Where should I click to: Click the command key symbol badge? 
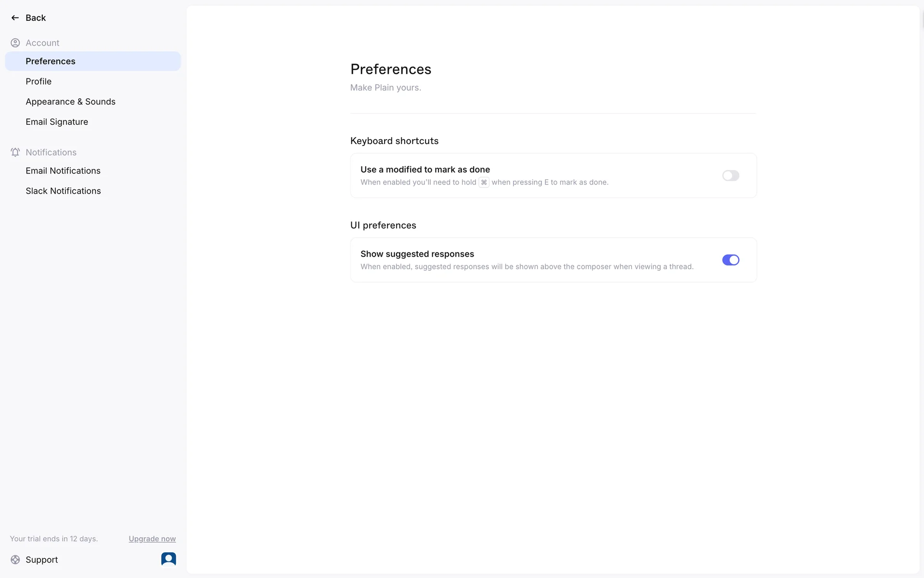tap(484, 183)
